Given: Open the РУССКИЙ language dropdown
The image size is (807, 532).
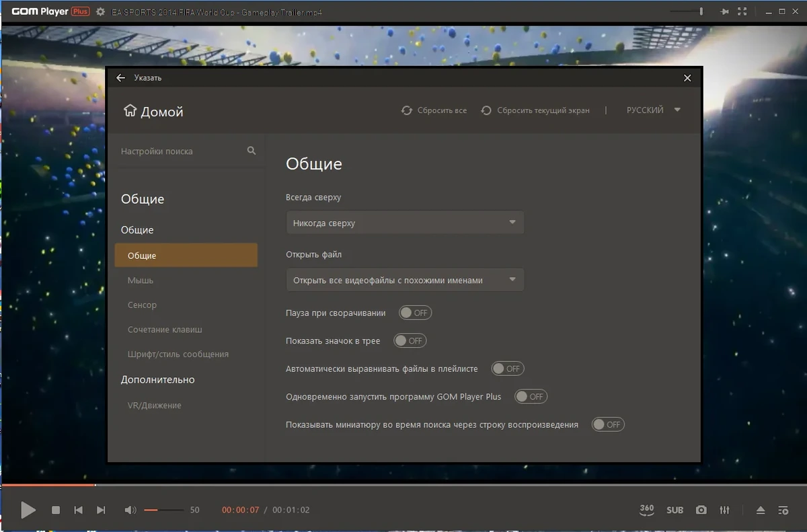Looking at the screenshot, I should click(x=654, y=110).
